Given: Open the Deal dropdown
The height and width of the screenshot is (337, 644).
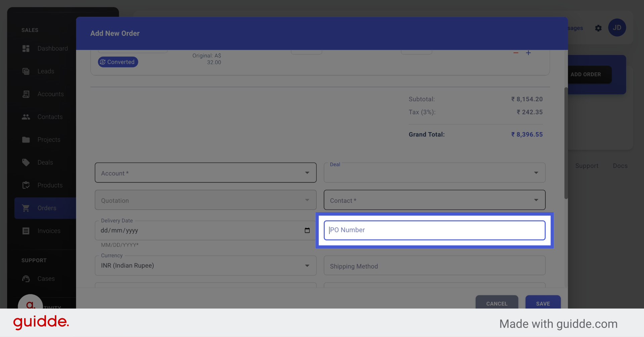Looking at the screenshot, I should pos(536,172).
